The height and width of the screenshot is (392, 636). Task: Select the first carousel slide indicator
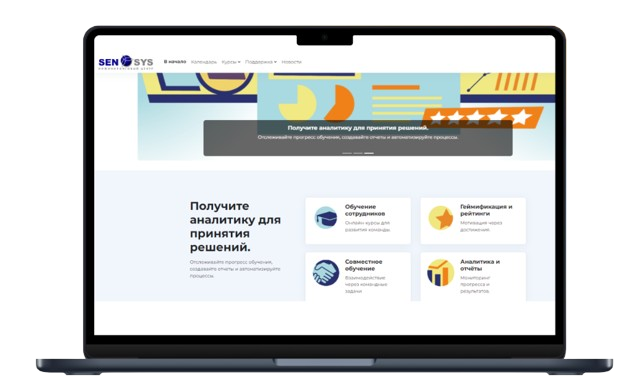(x=347, y=153)
